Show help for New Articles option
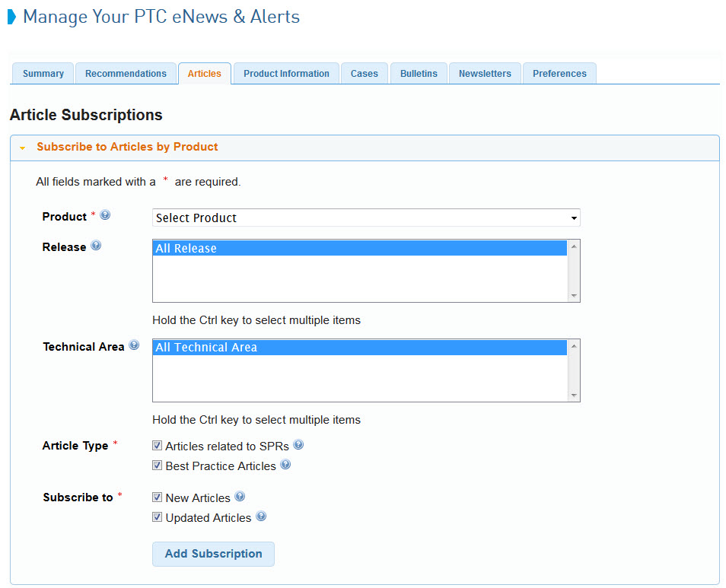The height and width of the screenshot is (588, 726). point(240,497)
